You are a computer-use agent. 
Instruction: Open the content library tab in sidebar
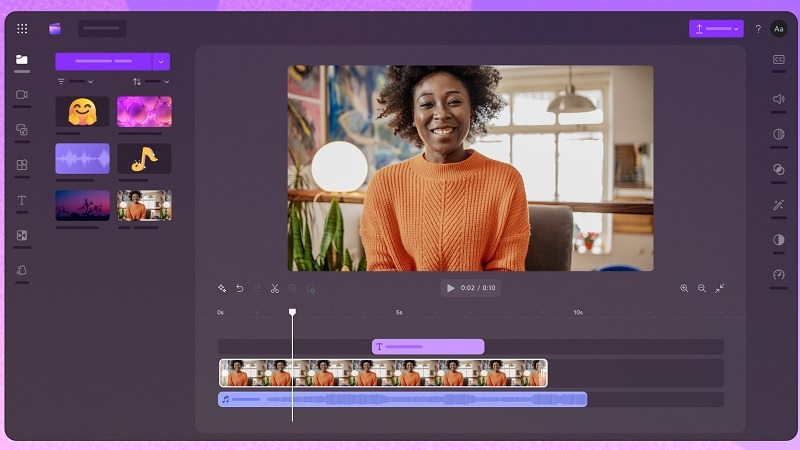(x=21, y=130)
